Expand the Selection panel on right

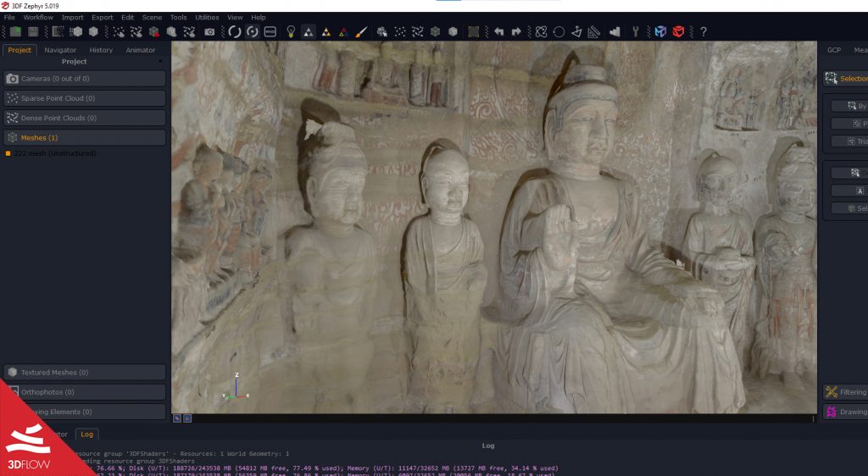(845, 79)
